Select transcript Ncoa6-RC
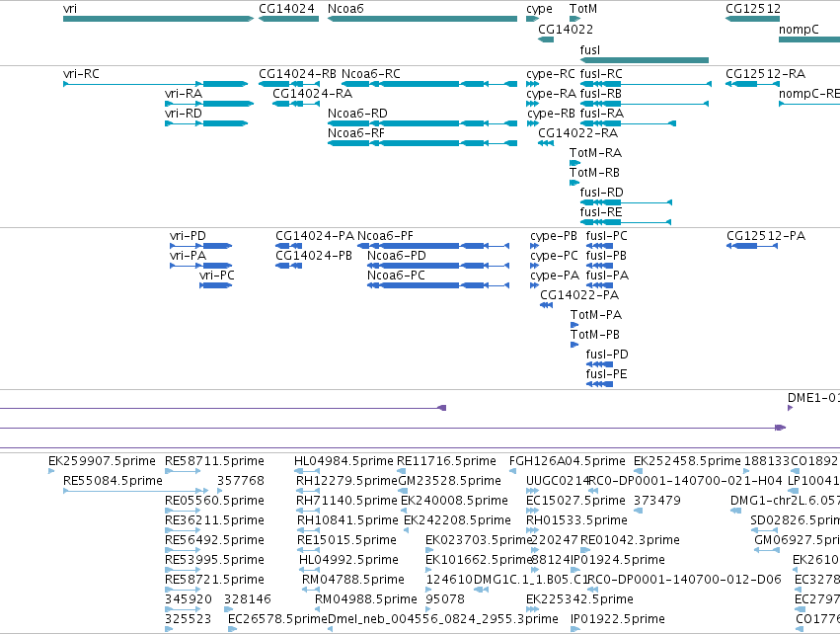 point(429,84)
